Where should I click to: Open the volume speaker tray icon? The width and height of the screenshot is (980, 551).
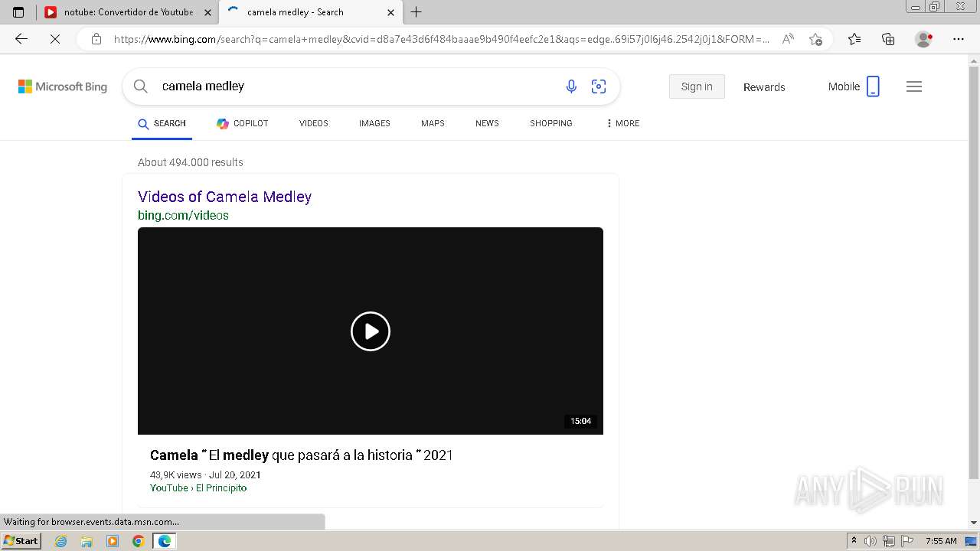871,541
